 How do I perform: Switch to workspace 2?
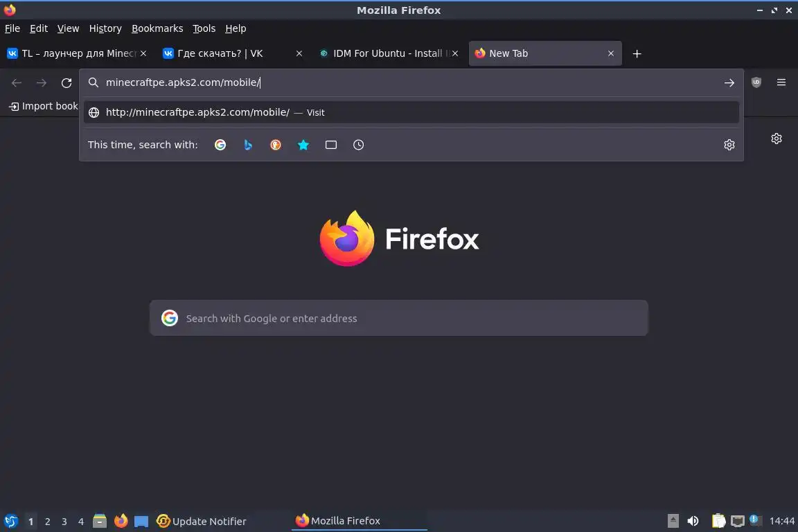tap(47, 522)
